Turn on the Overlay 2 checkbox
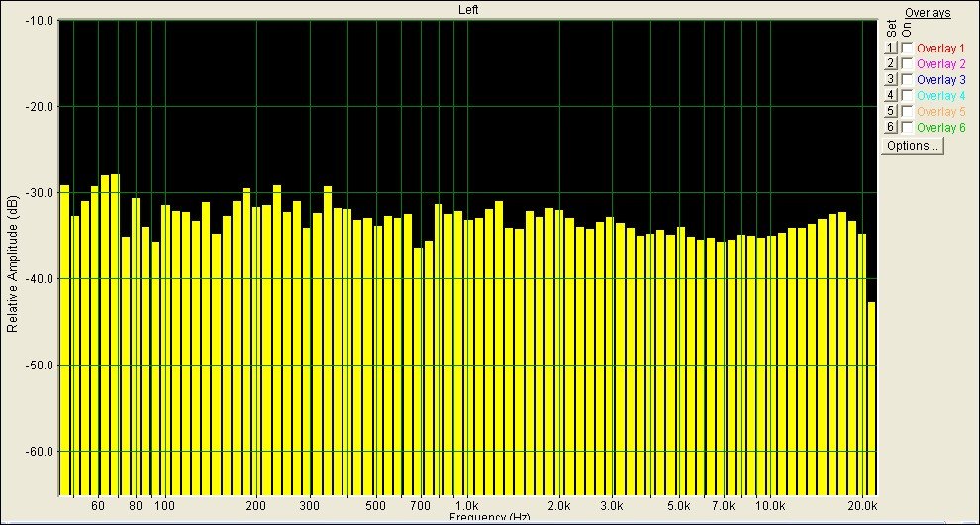 (x=906, y=63)
